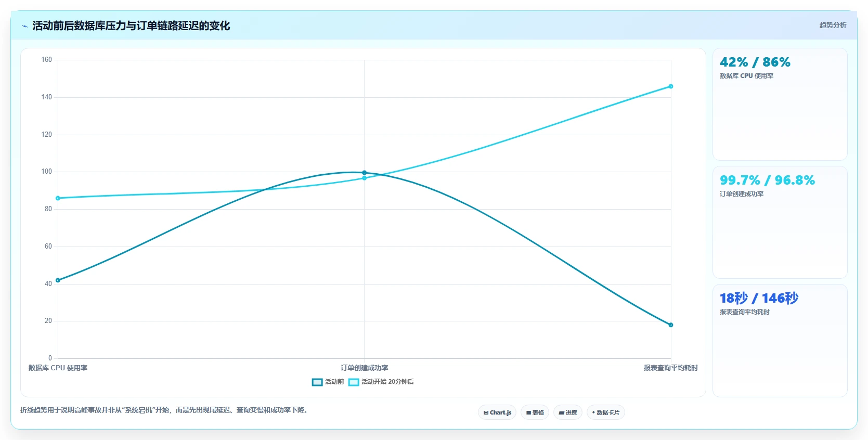The height and width of the screenshot is (440, 868).
Task: Click the 订单创建成功率 x-axis label
Action: coord(364,368)
